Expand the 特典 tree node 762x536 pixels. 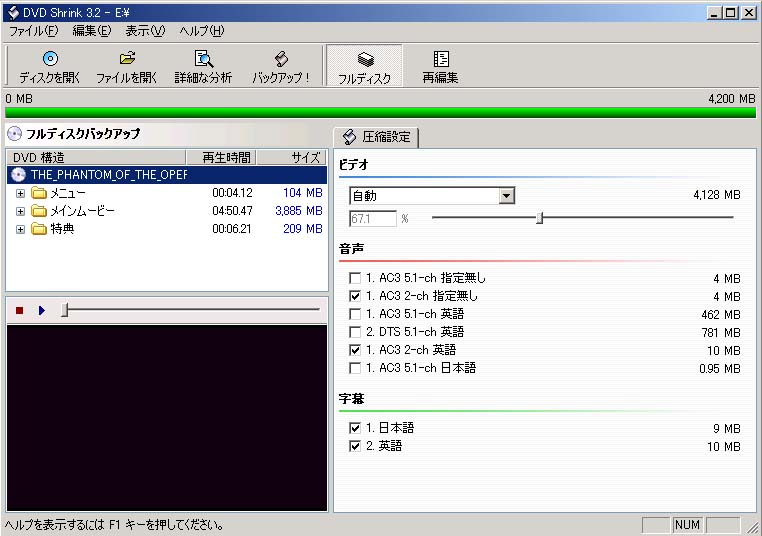pos(20,229)
